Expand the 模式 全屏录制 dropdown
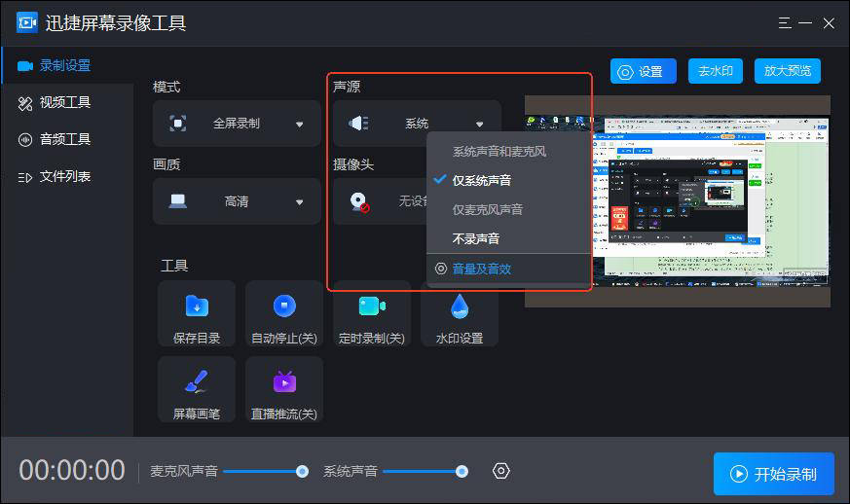 pos(237,124)
